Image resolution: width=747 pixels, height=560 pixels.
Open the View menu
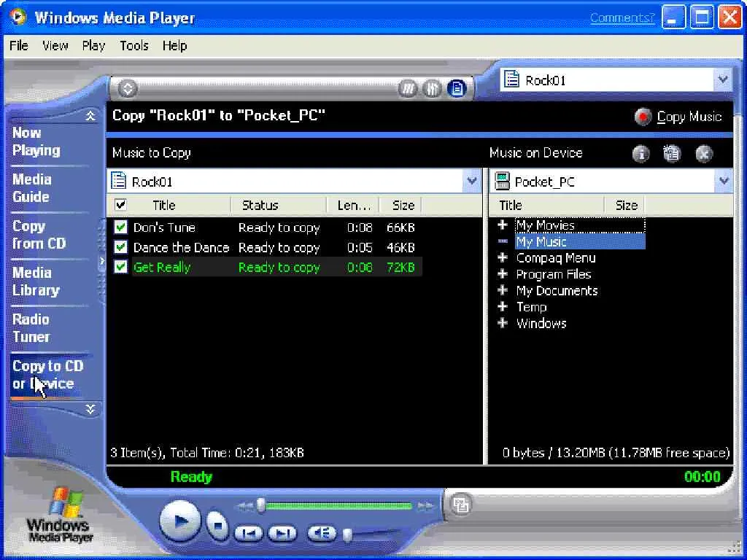55,46
